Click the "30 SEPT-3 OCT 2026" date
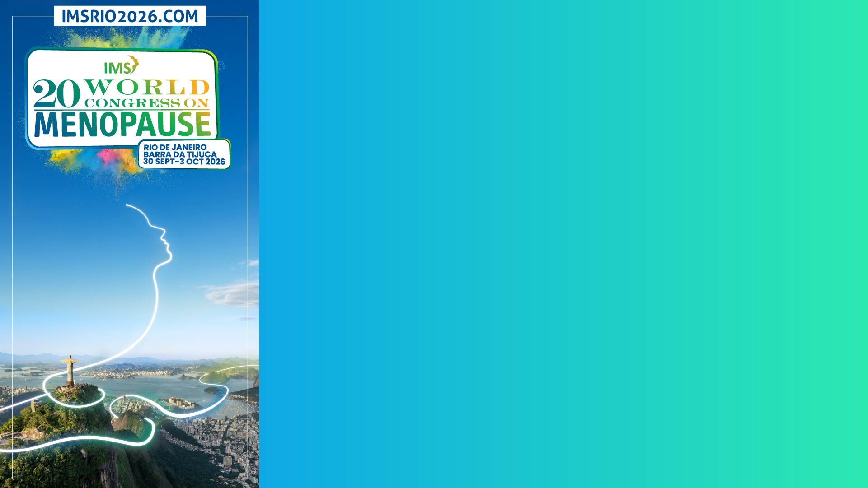 click(184, 162)
